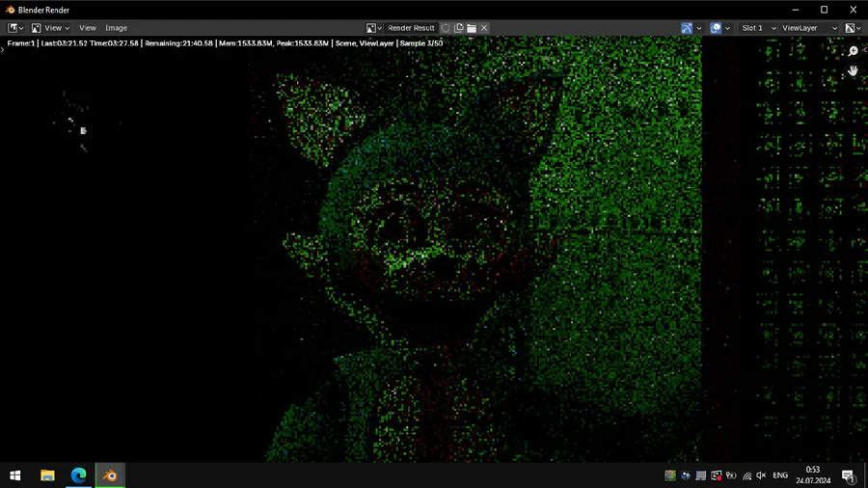868x488 pixels.
Task: Open the View menu next to the Image menu
Action: click(88, 28)
